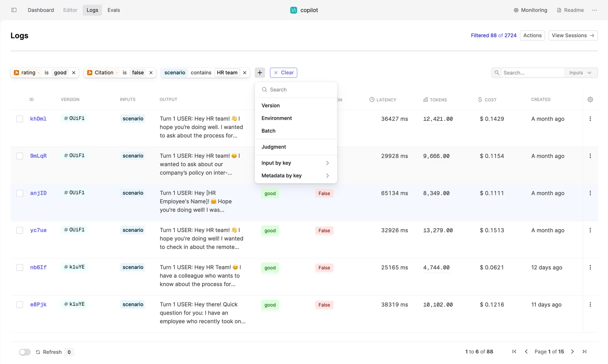Click View Sessions button
Viewport: 608px width, 364px height.
573,35
